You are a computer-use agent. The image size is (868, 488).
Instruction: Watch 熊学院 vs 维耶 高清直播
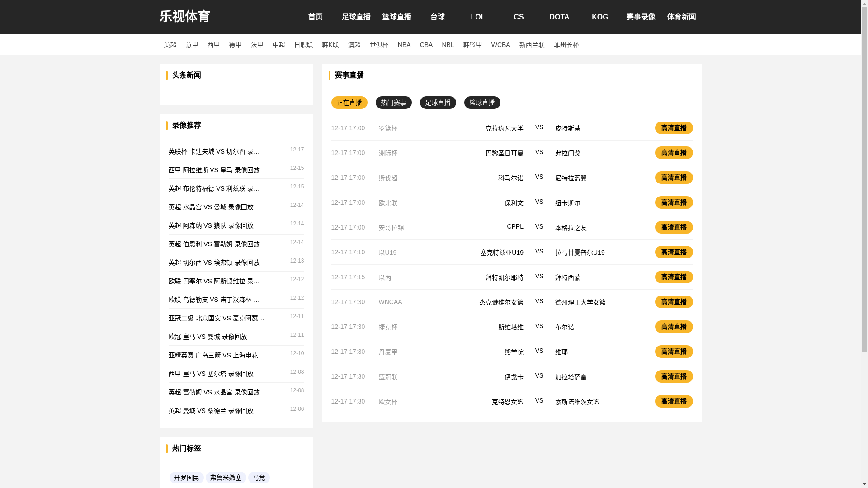674,352
